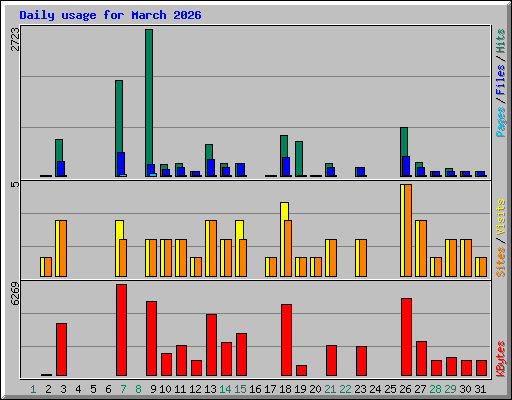Select the orange sites bar for day 3
Screen dimensions: 512x400
63,248
